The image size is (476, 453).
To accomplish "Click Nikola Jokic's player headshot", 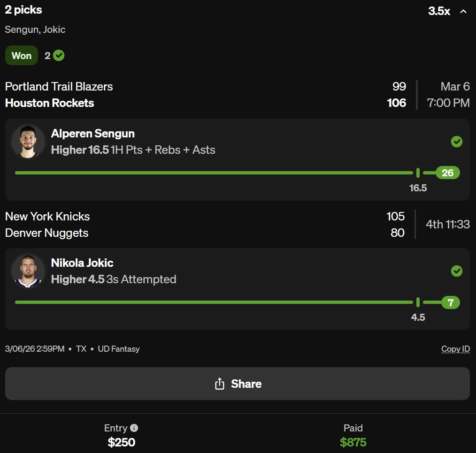I will click(28, 271).
